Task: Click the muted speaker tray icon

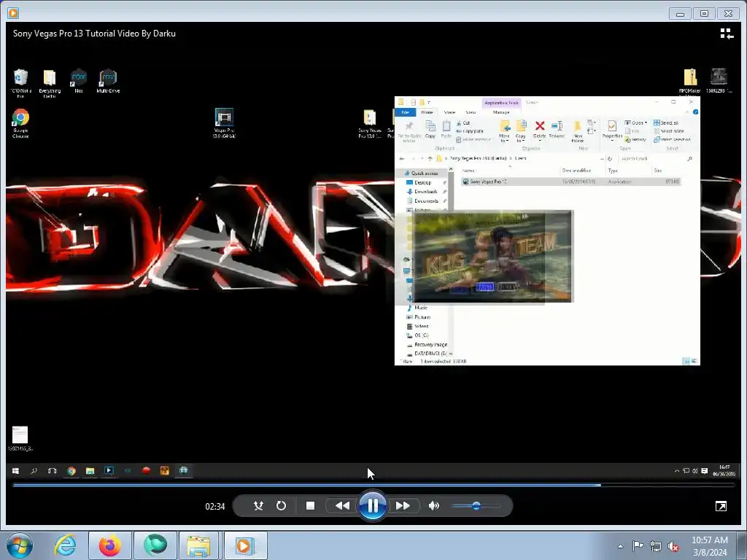Action: [x=673, y=546]
